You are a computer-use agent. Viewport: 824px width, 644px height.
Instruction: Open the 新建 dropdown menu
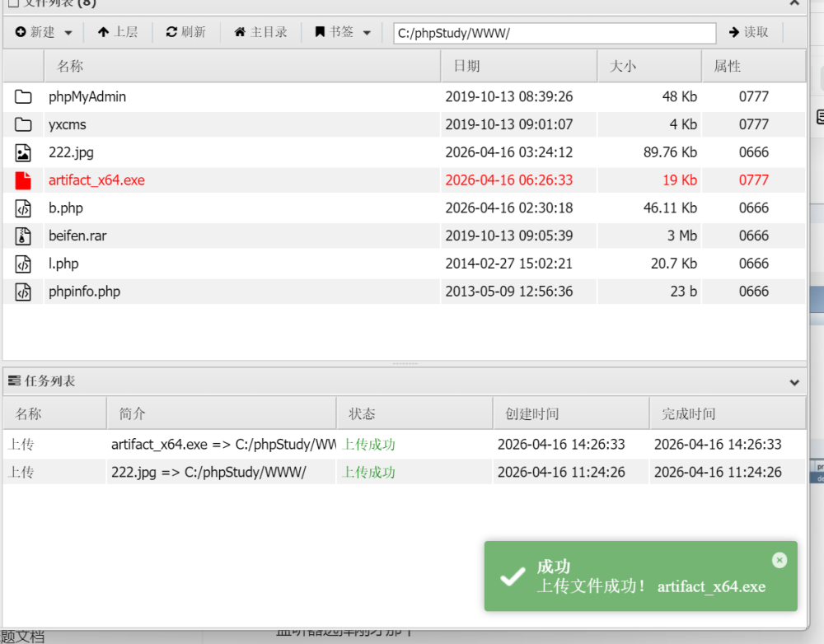[x=44, y=32]
